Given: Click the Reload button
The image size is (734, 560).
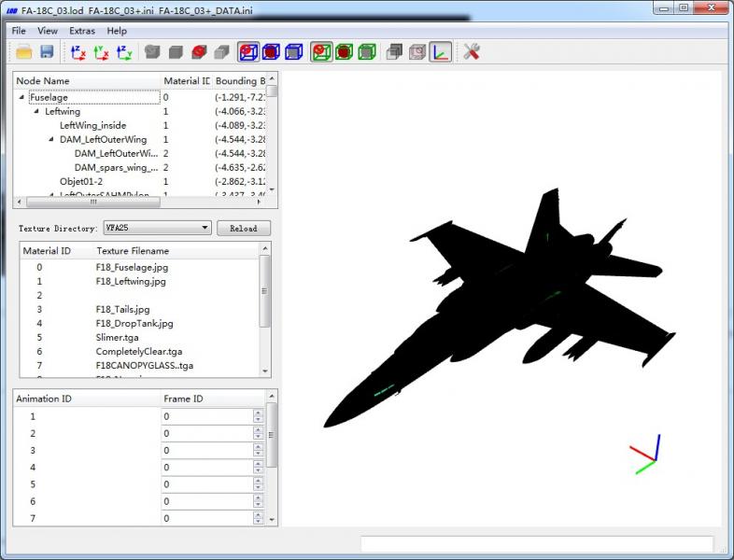Looking at the screenshot, I should 244,229.
